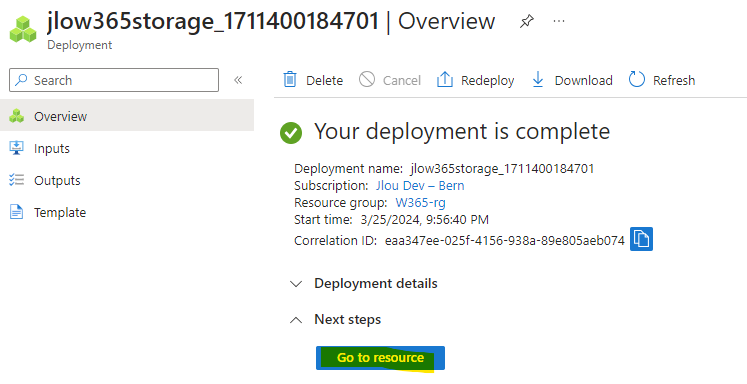Expand the Deployment details section
This screenshot has height=384, width=747.
[x=363, y=283]
